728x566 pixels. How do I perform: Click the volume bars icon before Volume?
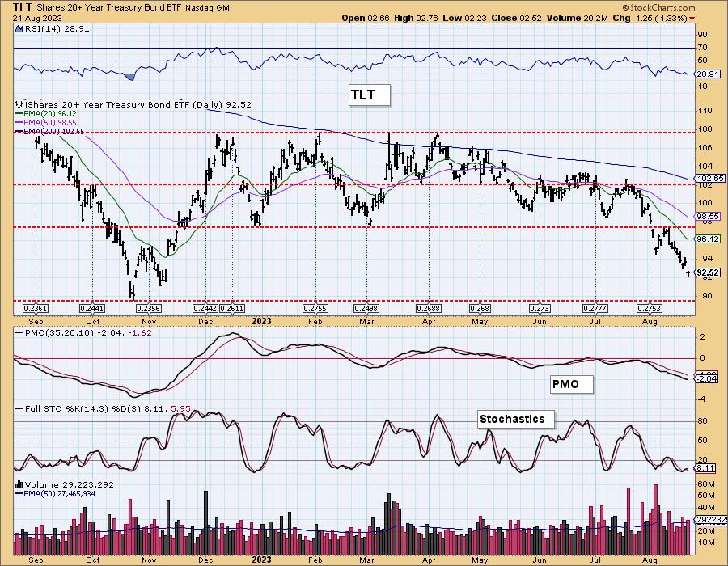pos(19,484)
